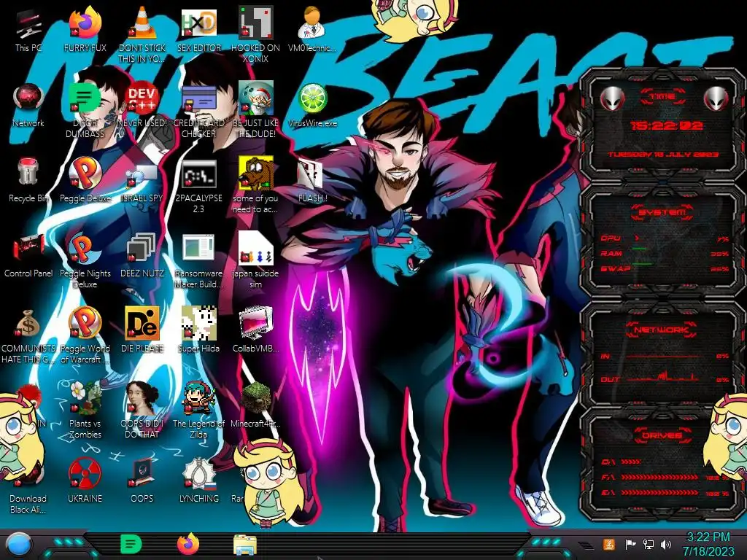Click the left alien head widget icon
747x560 pixels.
(613, 99)
